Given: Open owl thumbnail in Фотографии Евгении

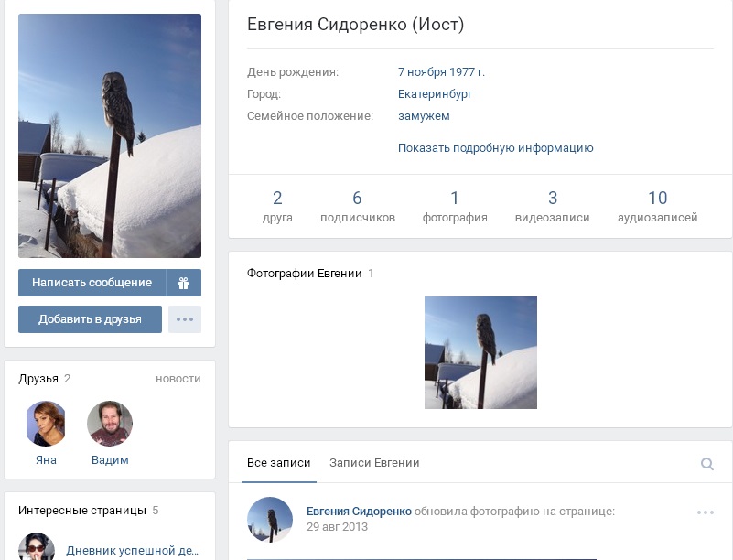Looking at the screenshot, I should click(480, 352).
